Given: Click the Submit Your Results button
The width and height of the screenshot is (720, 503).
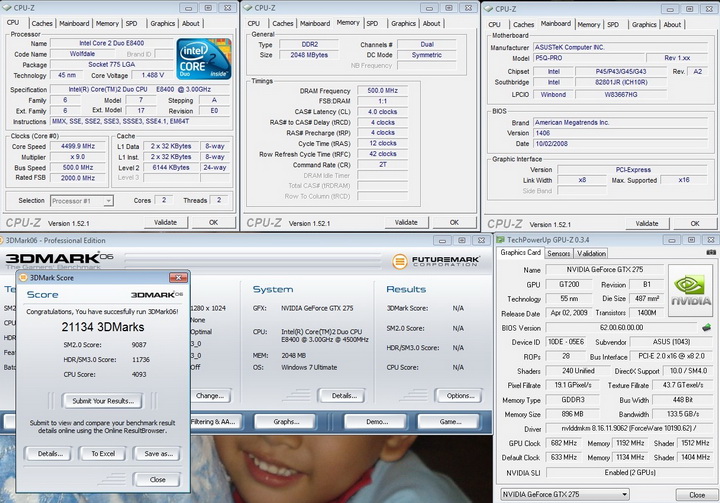Looking at the screenshot, I should point(101,400).
